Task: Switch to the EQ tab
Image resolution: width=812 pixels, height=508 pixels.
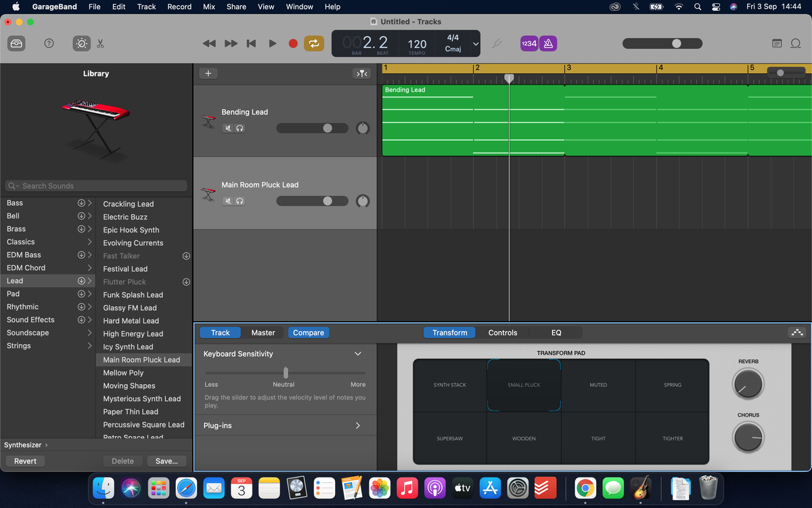Action: [556, 333]
